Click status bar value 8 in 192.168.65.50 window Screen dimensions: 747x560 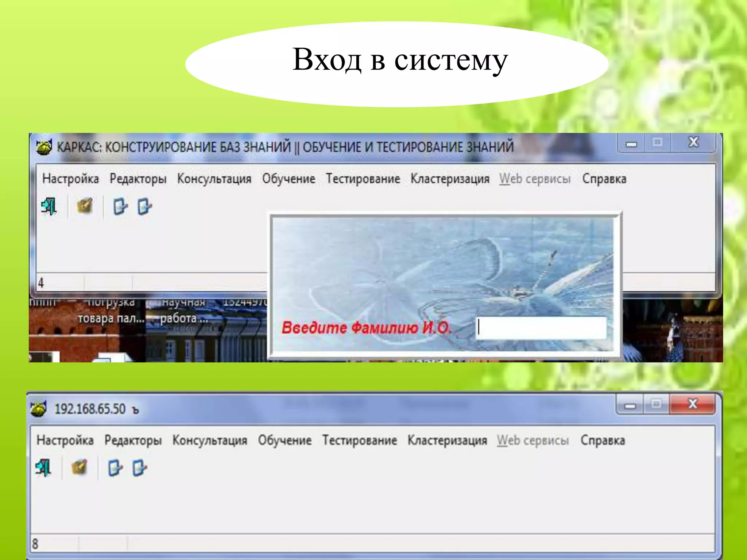coord(35,544)
